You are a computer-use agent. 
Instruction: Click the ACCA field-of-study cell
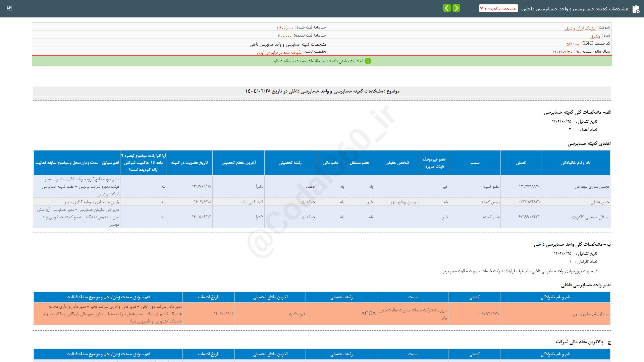(x=368, y=313)
